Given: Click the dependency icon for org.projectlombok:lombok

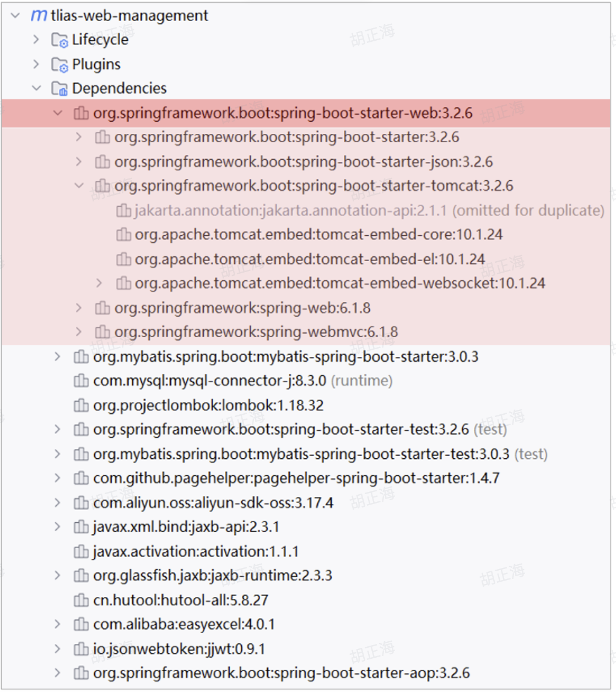Looking at the screenshot, I should (x=81, y=405).
